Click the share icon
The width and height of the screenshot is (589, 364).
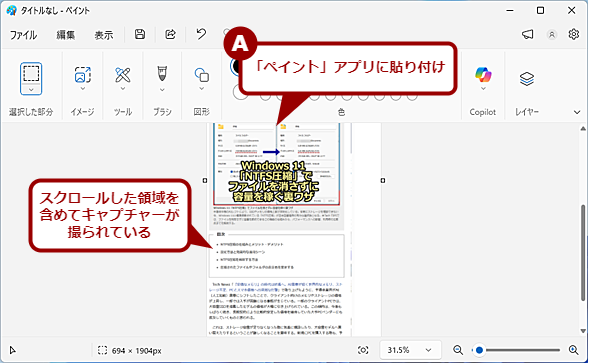[x=171, y=34]
